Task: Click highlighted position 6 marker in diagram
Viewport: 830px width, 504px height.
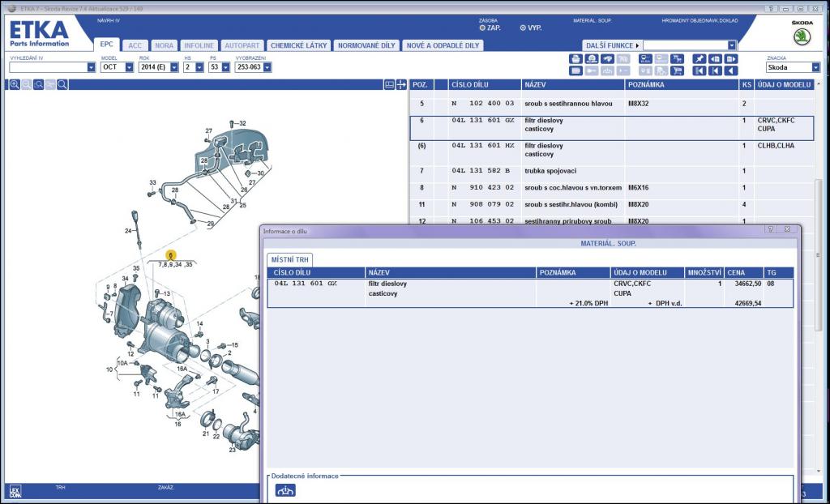Action: click(x=170, y=255)
